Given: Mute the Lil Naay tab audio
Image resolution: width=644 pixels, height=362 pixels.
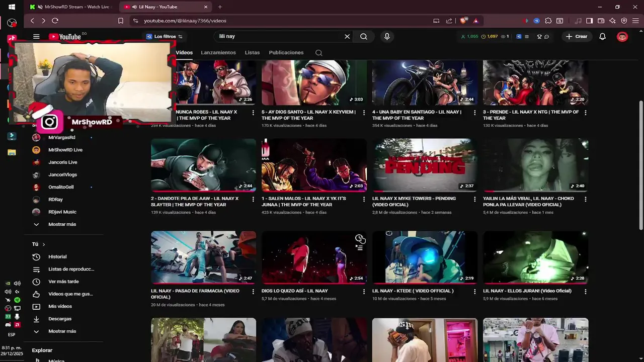Looking at the screenshot, I should [x=134, y=7].
